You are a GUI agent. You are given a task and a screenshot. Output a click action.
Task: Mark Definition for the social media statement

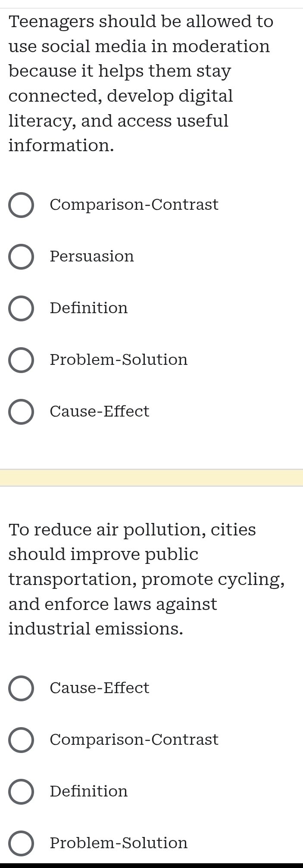[x=21, y=308]
